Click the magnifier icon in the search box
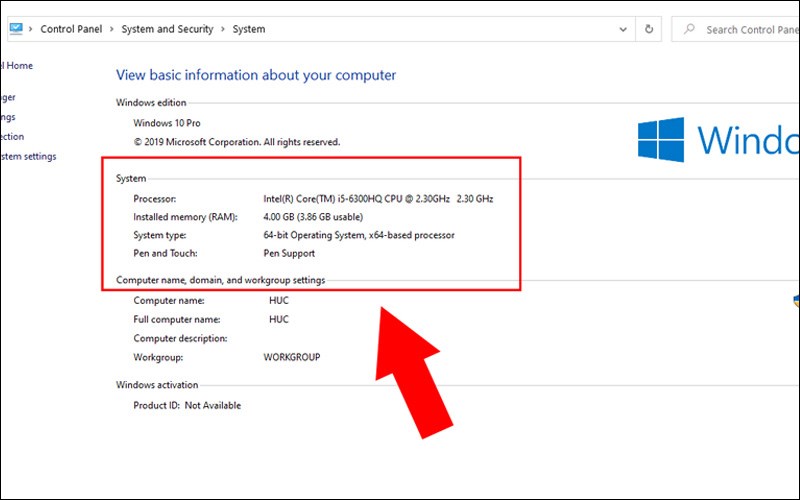This screenshot has width=800, height=500. coord(690,30)
